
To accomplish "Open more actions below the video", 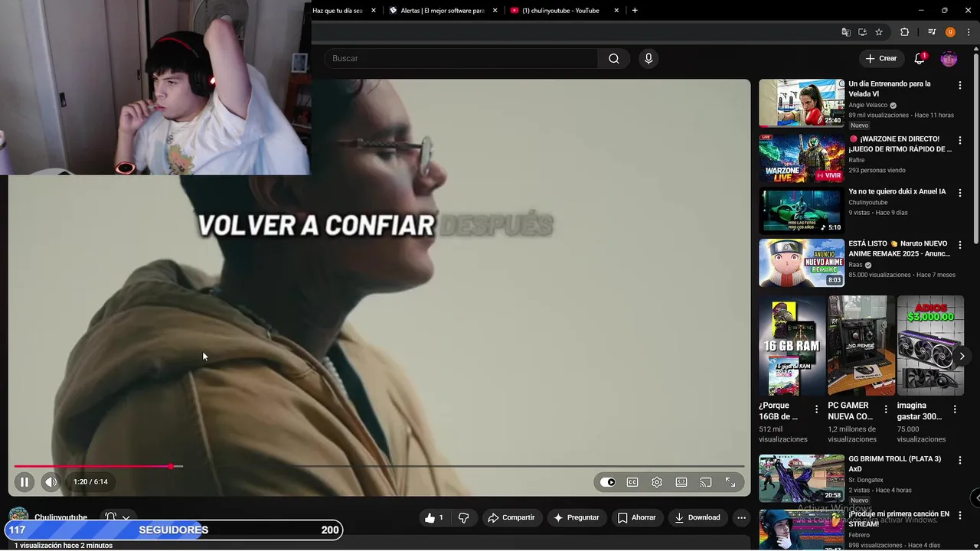I will coord(741,518).
